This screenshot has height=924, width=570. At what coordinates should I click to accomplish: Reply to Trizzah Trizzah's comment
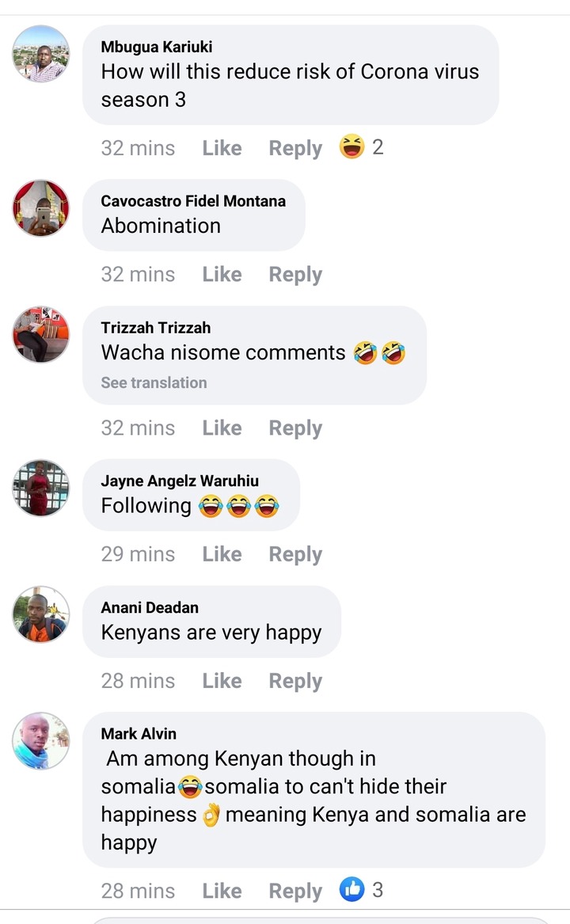(295, 428)
